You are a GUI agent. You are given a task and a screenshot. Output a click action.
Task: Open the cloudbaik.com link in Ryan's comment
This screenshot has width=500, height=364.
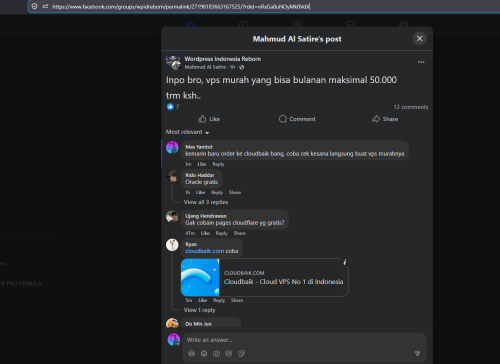tap(205, 251)
